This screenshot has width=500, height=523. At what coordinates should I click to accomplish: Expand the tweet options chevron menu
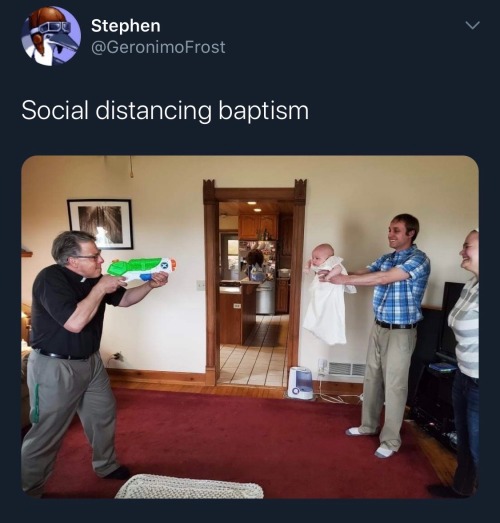coord(472,25)
